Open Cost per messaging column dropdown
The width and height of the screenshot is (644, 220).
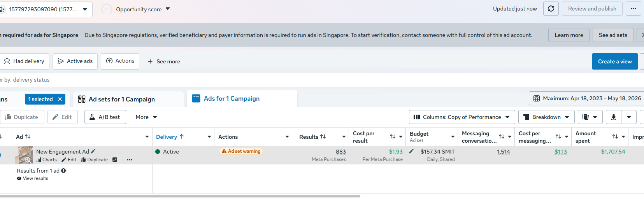[x=567, y=137]
